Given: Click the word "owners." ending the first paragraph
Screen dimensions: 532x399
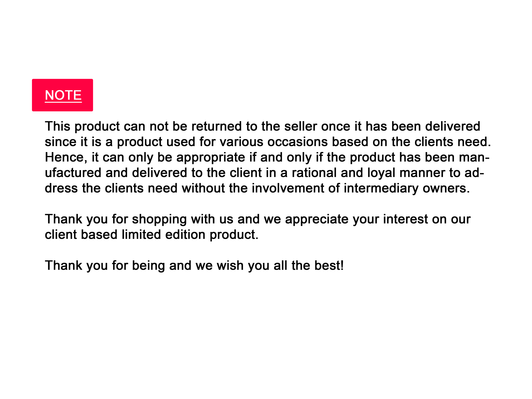Looking at the screenshot, I should [446, 188].
